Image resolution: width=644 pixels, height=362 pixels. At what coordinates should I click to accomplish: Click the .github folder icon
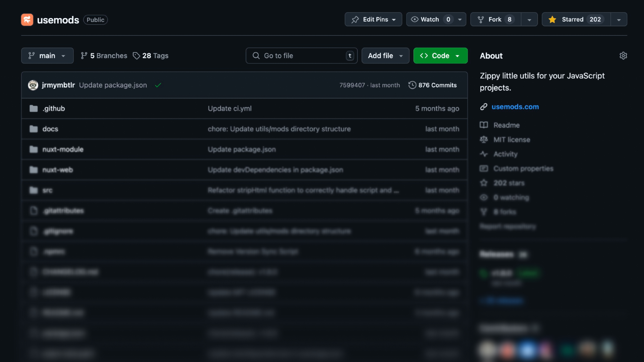33,108
